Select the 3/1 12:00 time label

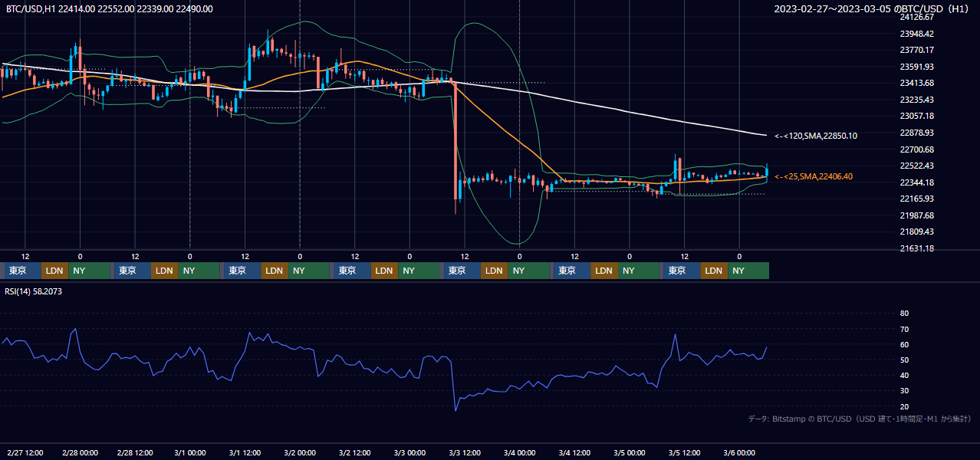[x=245, y=452]
